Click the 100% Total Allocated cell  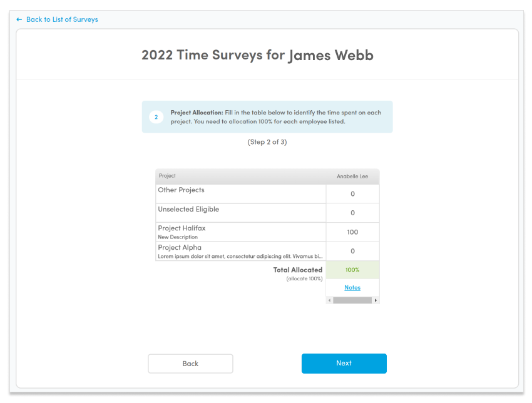tap(352, 270)
